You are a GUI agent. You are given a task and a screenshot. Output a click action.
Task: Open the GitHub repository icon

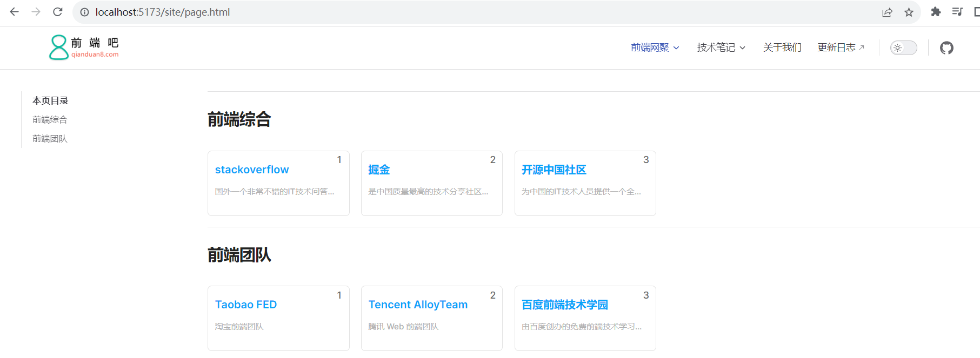[x=946, y=48]
